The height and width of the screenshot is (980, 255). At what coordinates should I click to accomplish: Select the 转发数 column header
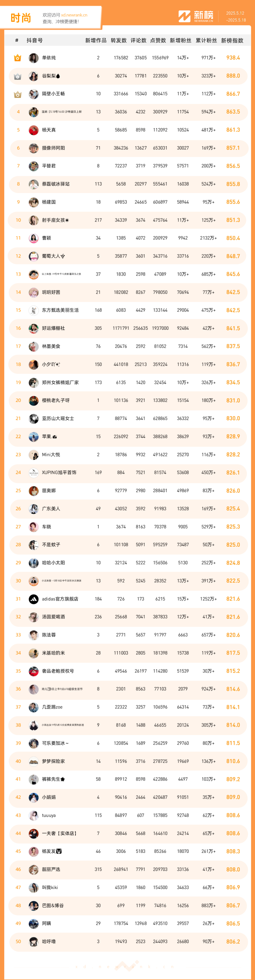119,40
